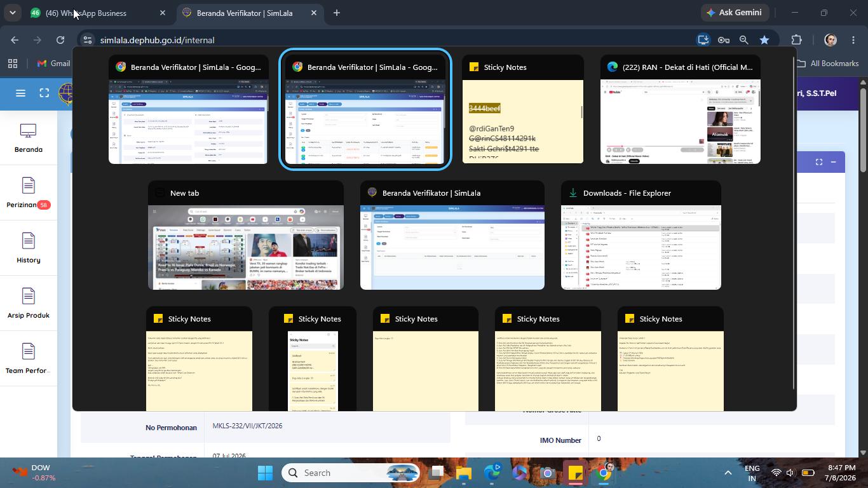Open File Explorer from the taskbar
The height and width of the screenshot is (488, 868).
tap(464, 473)
